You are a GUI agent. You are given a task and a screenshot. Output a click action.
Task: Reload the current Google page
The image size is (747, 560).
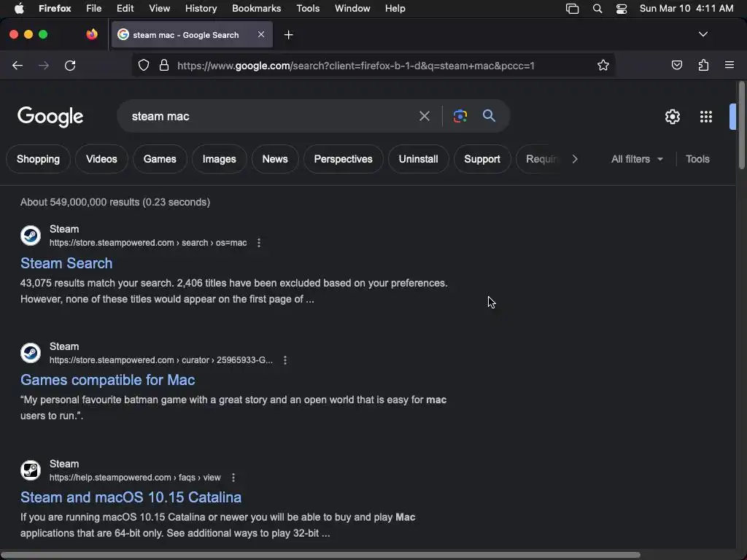click(70, 65)
